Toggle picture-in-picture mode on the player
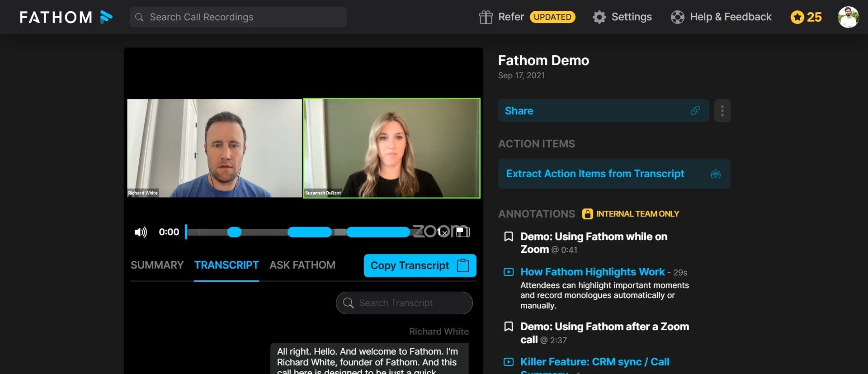The width and height of the screenshot is (868, 374). click(x=462, y=232)
